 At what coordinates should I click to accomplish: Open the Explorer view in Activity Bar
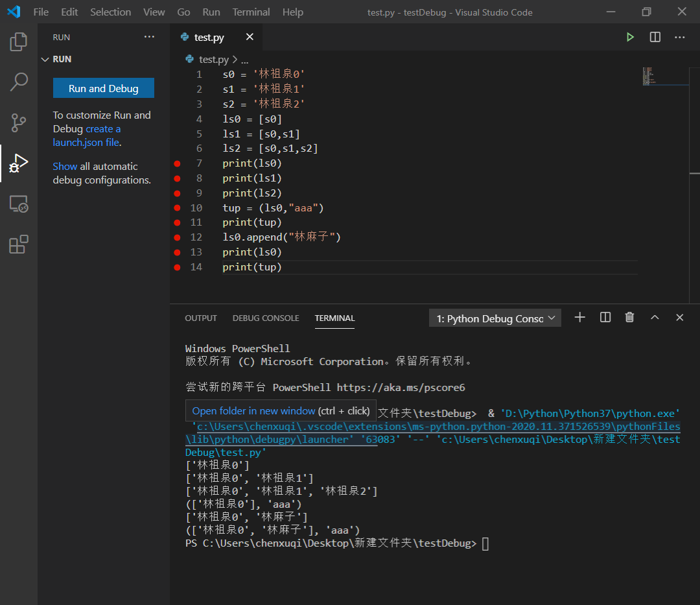(18, 41)
